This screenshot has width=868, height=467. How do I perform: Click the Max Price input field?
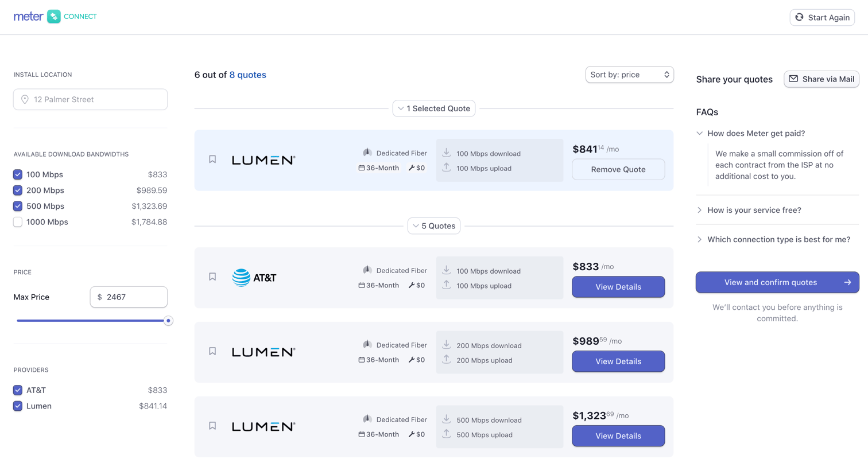tap(129, 297)
